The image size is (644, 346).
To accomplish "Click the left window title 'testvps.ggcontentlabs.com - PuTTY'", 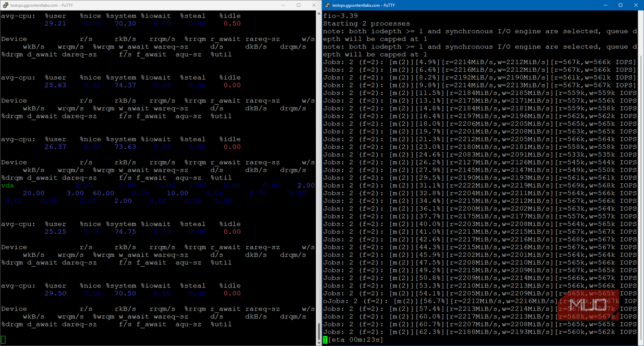I will click(x=41, y=5).
